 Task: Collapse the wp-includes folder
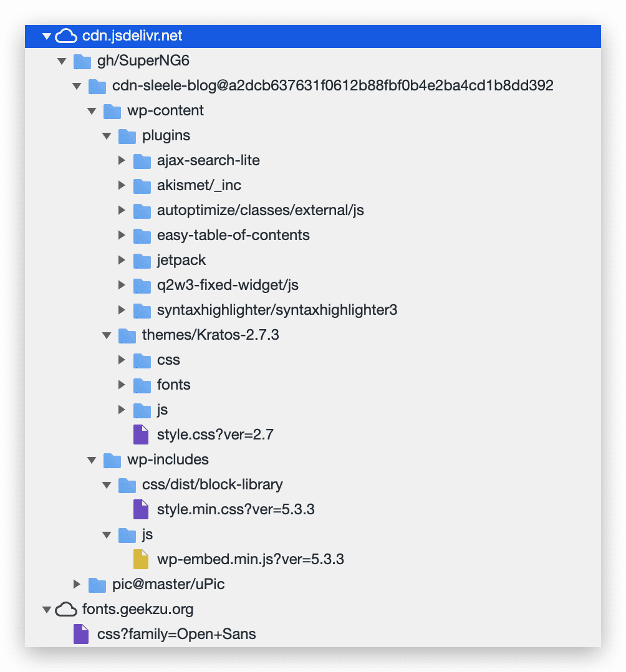(92, 460)
